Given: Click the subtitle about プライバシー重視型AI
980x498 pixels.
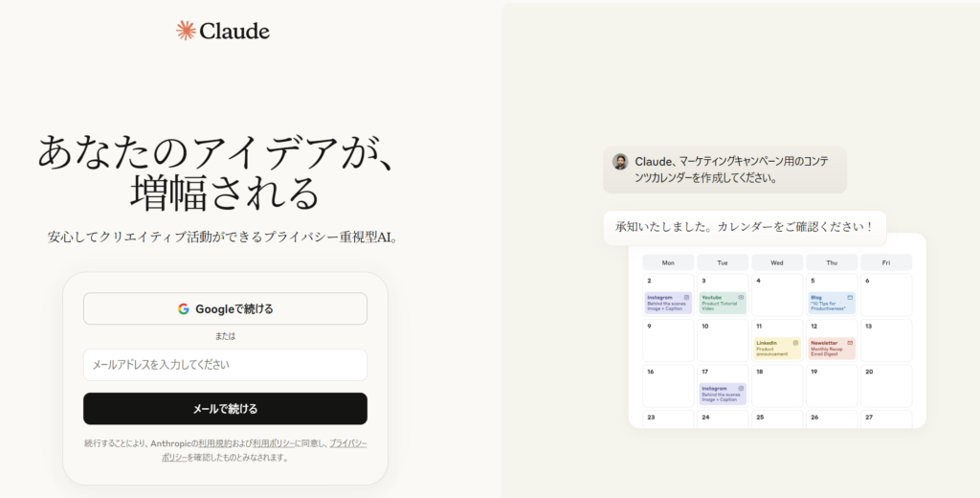Looking at the screenshot, I should [223, 238].
